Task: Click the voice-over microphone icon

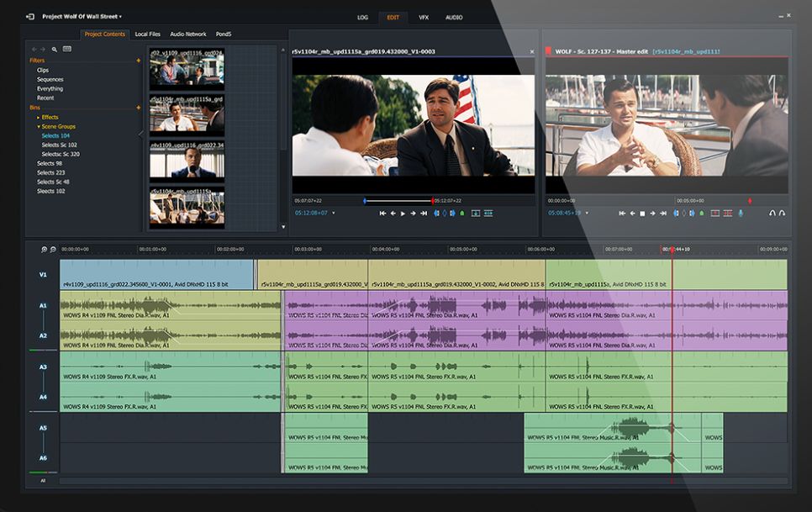Action: pyautogui.click(x=741, y=214)
